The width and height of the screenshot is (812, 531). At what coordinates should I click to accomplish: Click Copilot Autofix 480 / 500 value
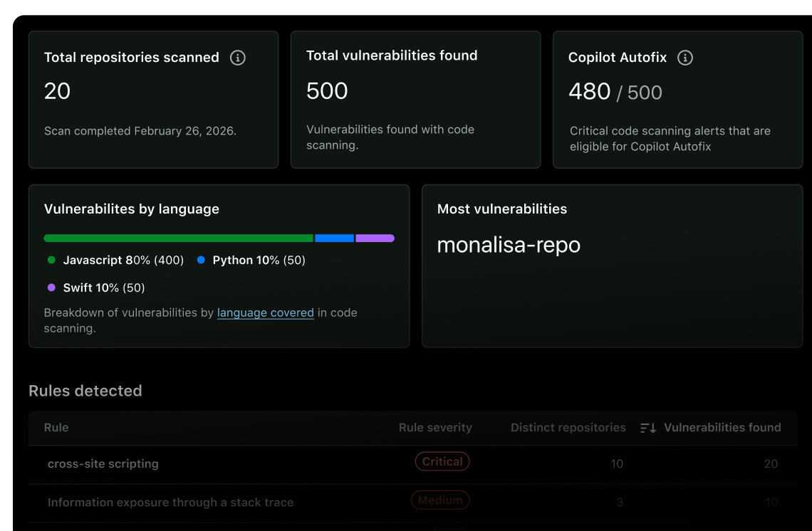(615, 92)
